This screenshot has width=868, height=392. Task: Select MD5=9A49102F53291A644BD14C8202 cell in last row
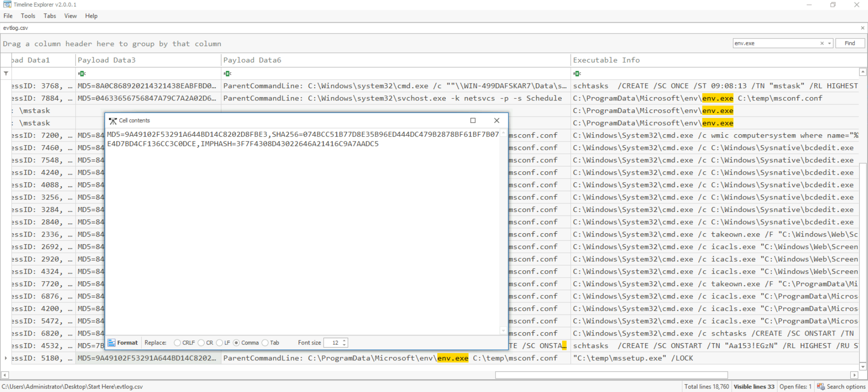point(148,358)
